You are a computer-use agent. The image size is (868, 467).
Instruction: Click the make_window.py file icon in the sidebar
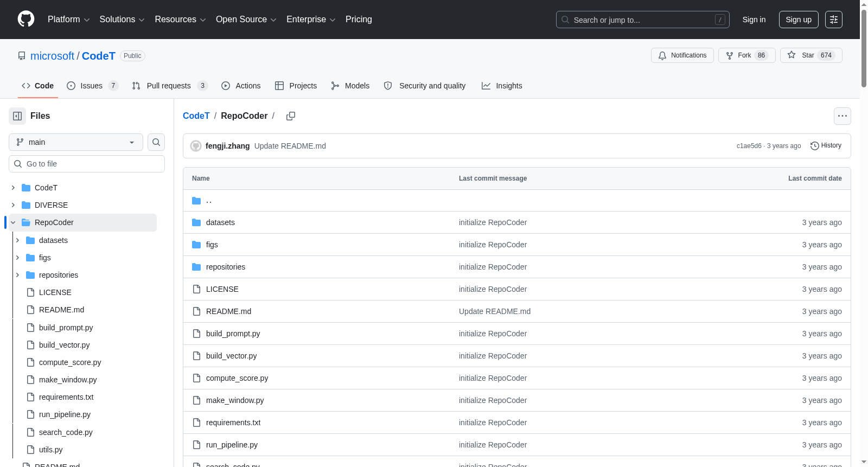pos(31,380)
